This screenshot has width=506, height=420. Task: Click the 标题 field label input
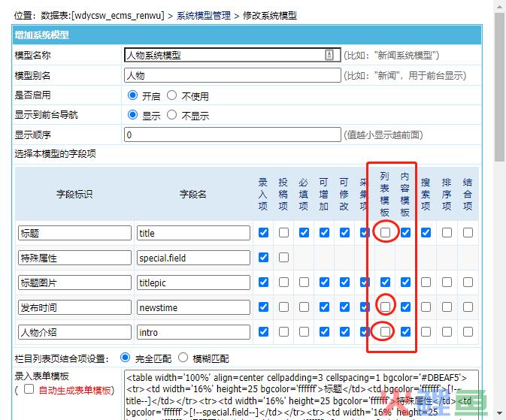pos(75,233)
